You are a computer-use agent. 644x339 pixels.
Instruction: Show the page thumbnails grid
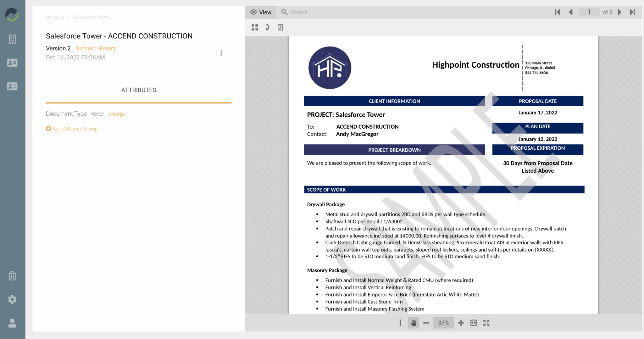tap(255, 27)
